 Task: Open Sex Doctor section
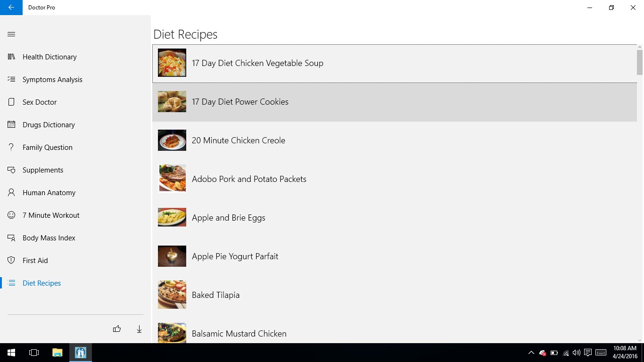(40, 102)
